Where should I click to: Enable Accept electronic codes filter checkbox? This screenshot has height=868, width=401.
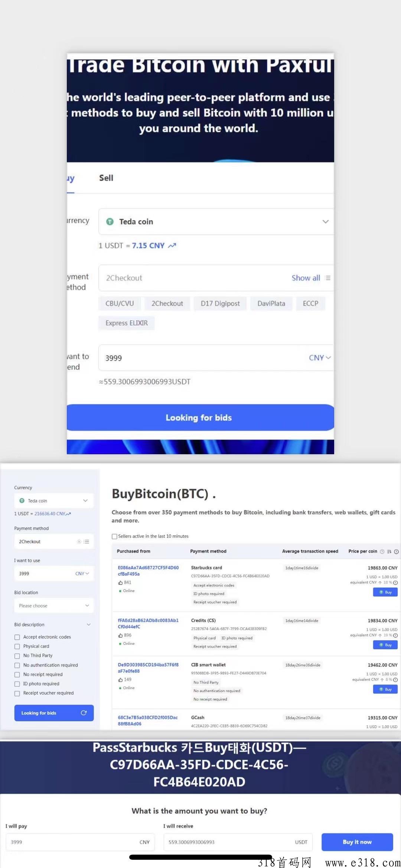point(17,637)
